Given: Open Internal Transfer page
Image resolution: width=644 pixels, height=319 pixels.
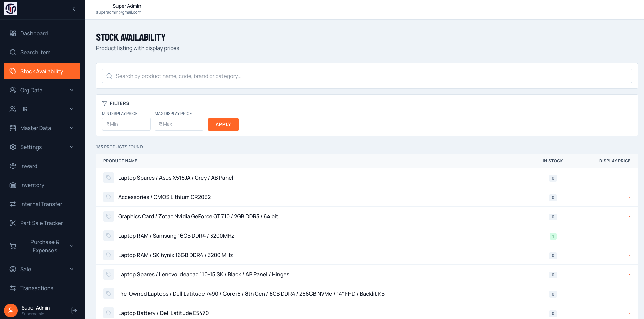Looking at the screenshot, I should [x=42, y=204].
